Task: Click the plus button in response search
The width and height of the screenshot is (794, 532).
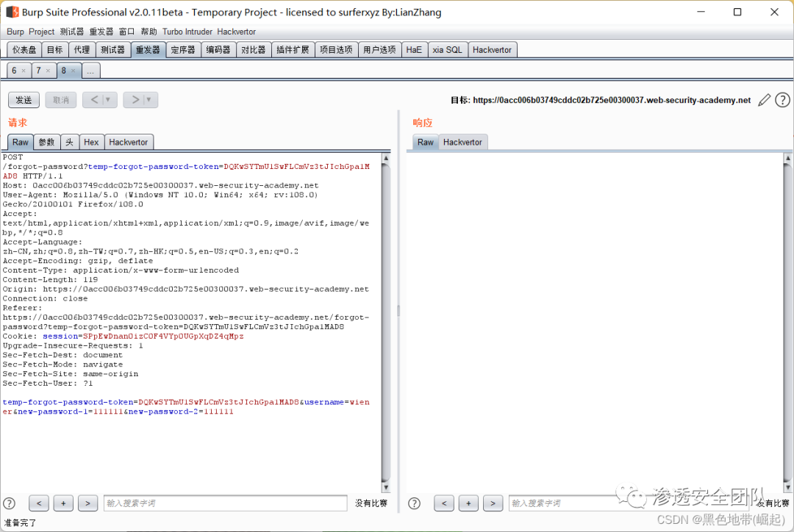Action: tap(468, 503)
